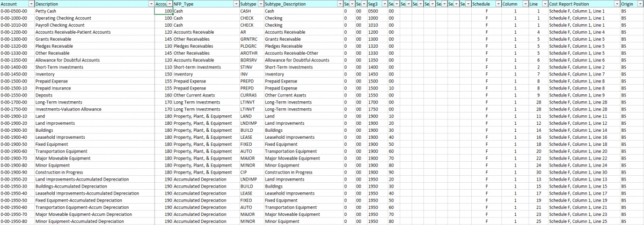This screenshot has height=225, width=644.
Task: Open the Origin column filter dropdown
Action: click(x=640, y=4)
